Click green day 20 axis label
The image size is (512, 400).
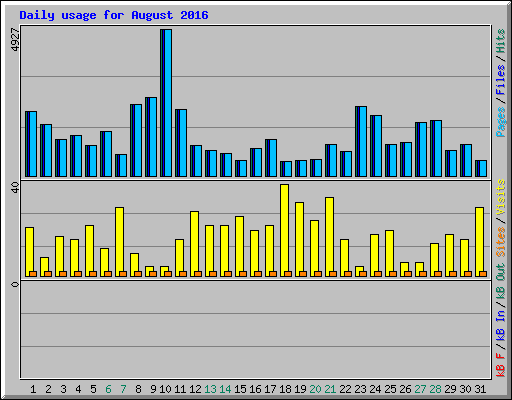pyautogui.click(x=315, y=389)
